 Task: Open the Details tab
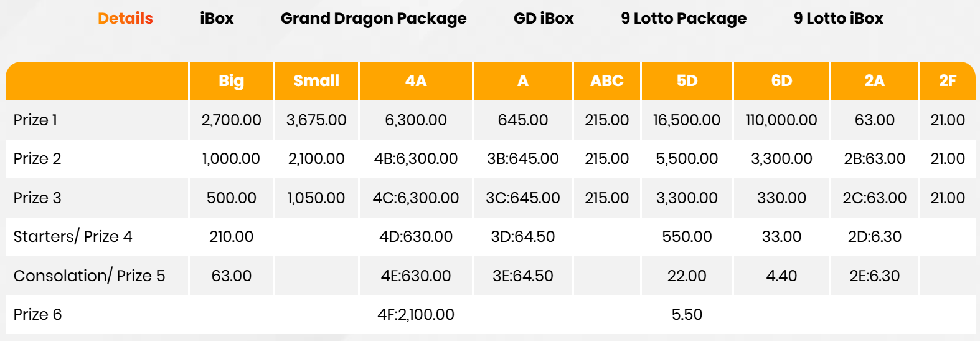coord(125,19)
